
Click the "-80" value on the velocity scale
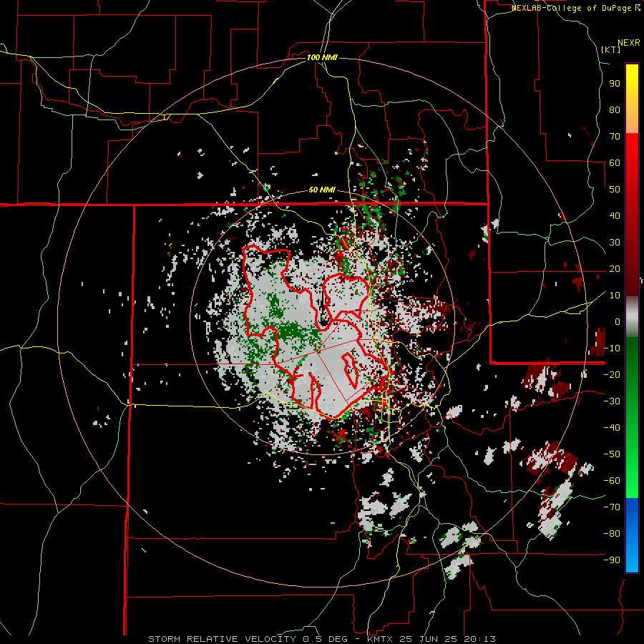click(612, 534)
